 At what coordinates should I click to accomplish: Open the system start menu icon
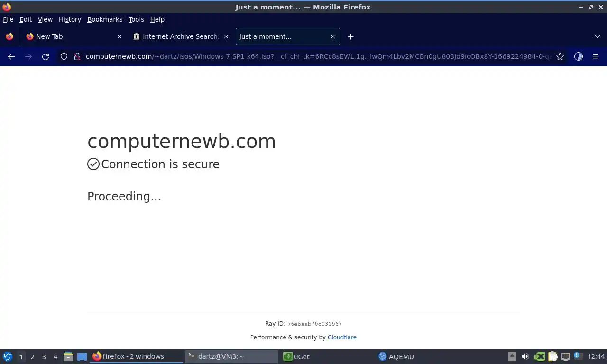click(8, 356)
